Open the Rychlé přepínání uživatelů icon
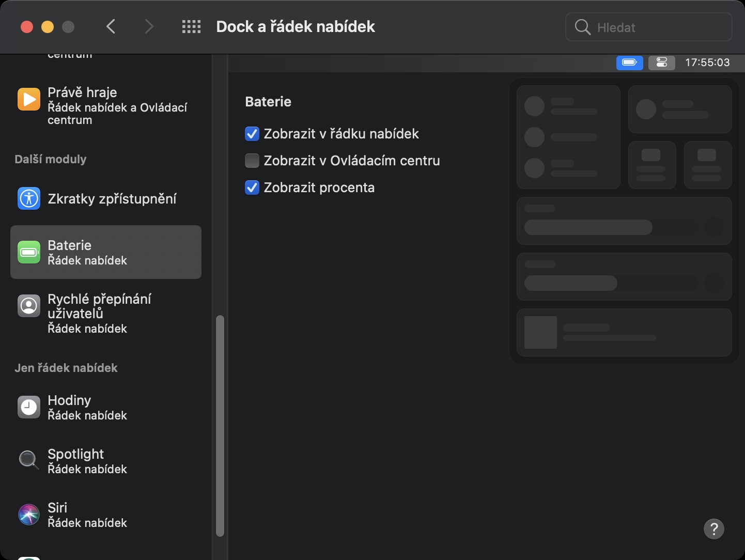Image resolution: width=745 pixels, height=560 pixels. click(x=29, y=306)
